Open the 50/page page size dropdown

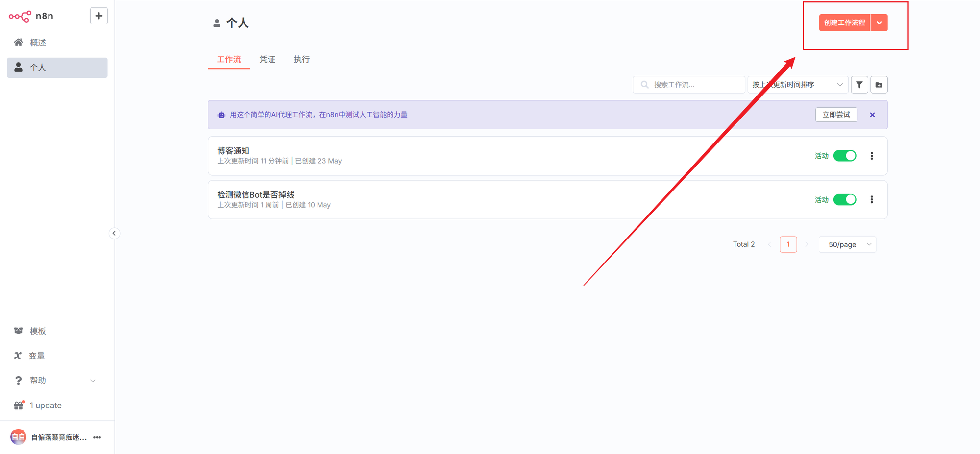coord(847,244)
